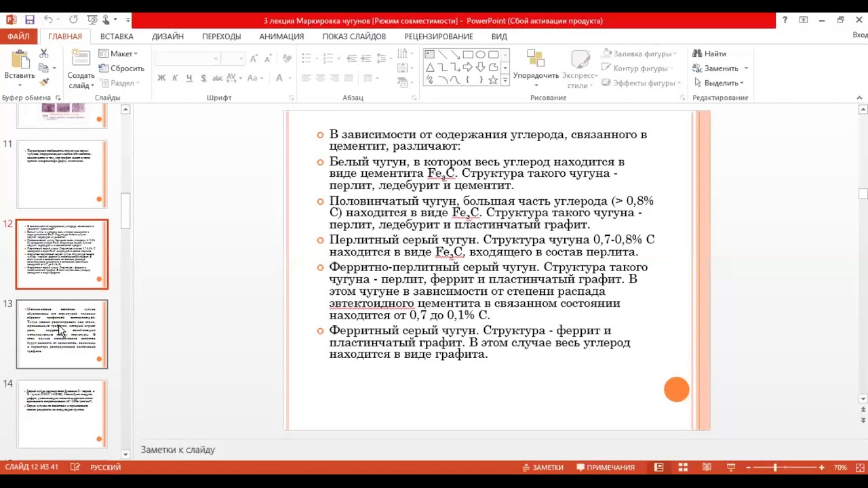This screenshot has height=488, width=868.
Task: Switch to Normal view in status bar
Action: (658, 468)
